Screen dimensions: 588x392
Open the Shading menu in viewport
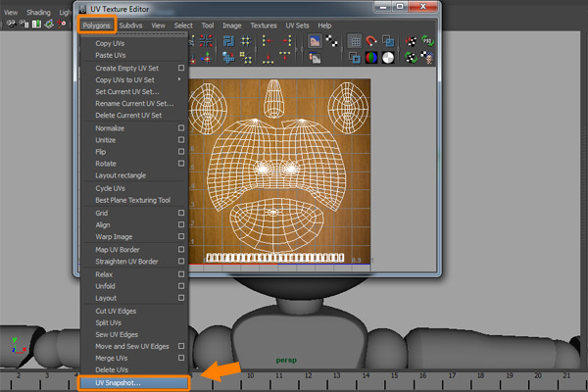click(x=38, y=12)
